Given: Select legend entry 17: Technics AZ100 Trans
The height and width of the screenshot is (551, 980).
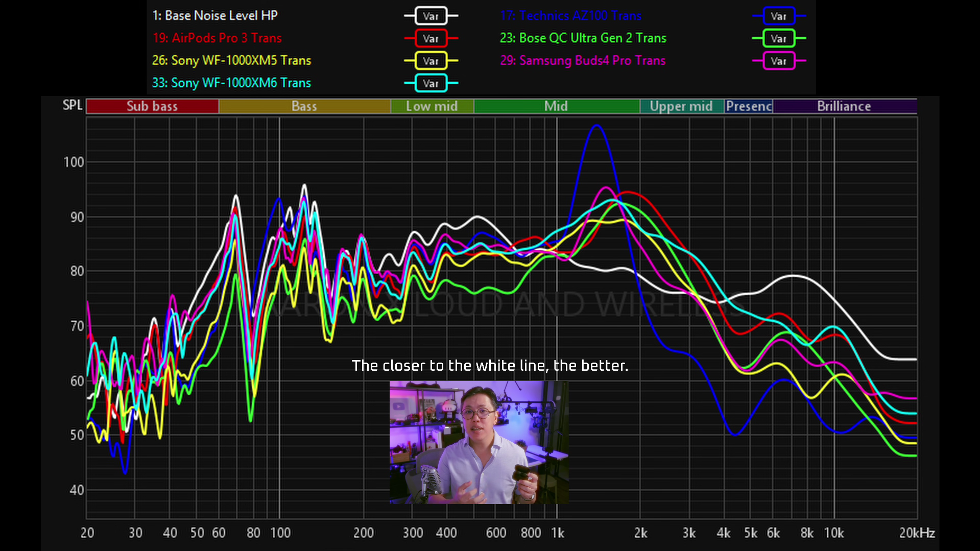Looking at the screenshot, I should tap(571, 15).
